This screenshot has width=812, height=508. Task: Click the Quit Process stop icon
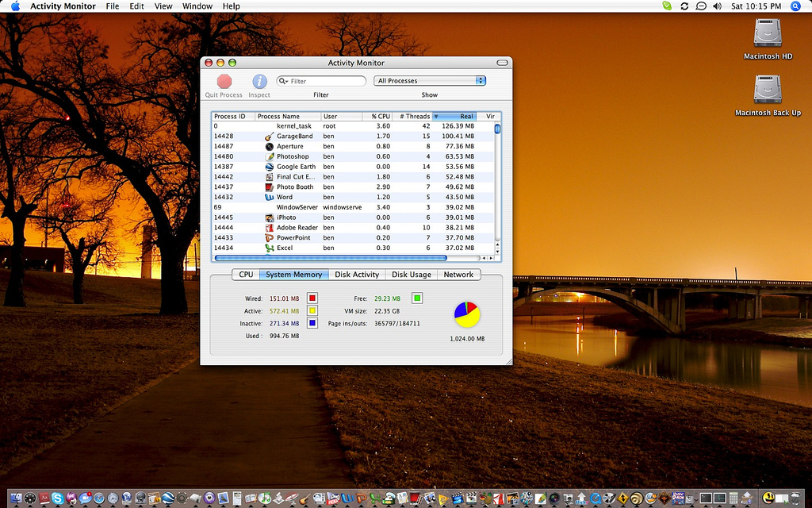coord(224,82)
